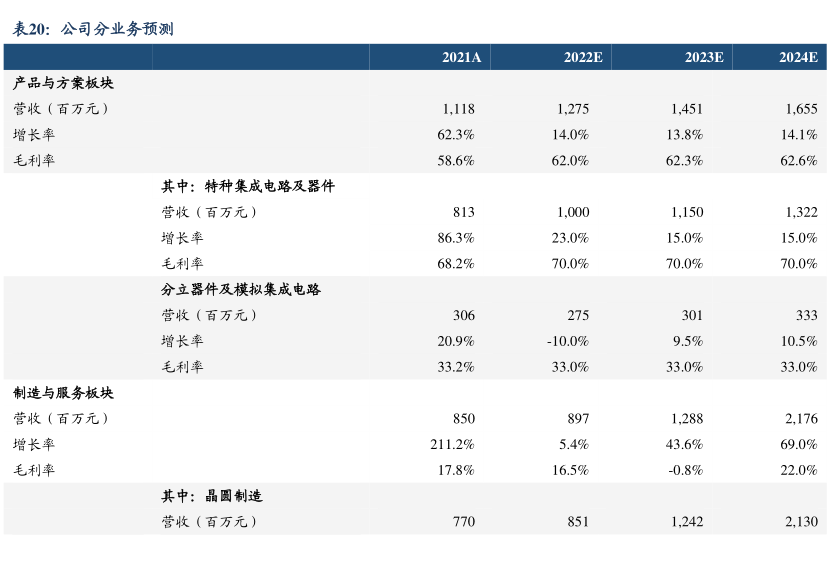Image resolution: width=830 pixels, height=562 pixels.
Task: Click the '产品与方案板块' section heading
Action: (x=63, y=83)
